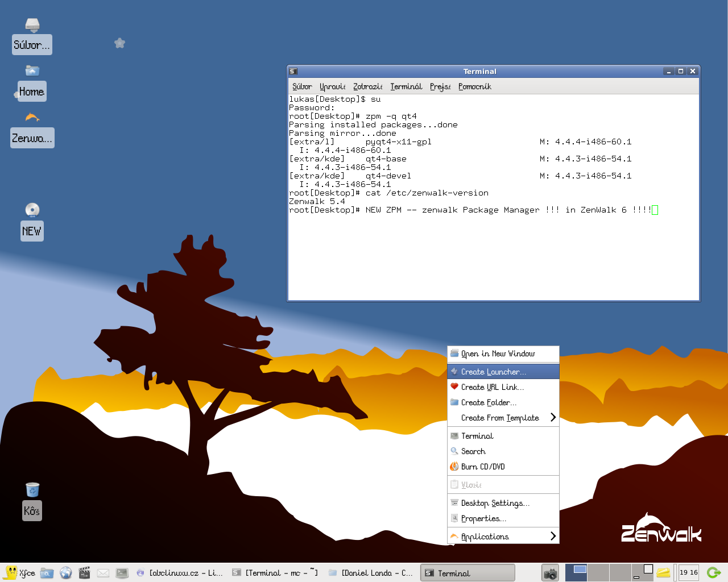Open Zobraziť menu in Terminal
The height and width of the screenshot is (582, 728).
(x=367, y=86)
